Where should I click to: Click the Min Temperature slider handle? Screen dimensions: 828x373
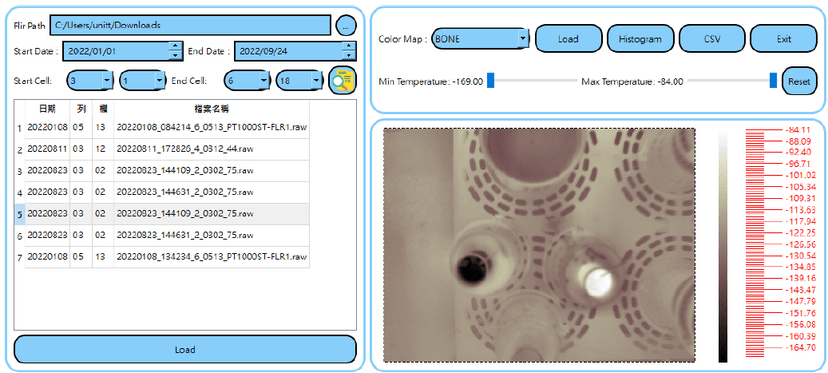491,81
